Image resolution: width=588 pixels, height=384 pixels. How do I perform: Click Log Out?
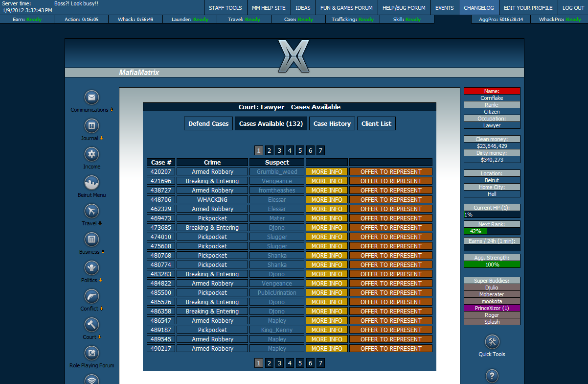click(x=573, y=7)
